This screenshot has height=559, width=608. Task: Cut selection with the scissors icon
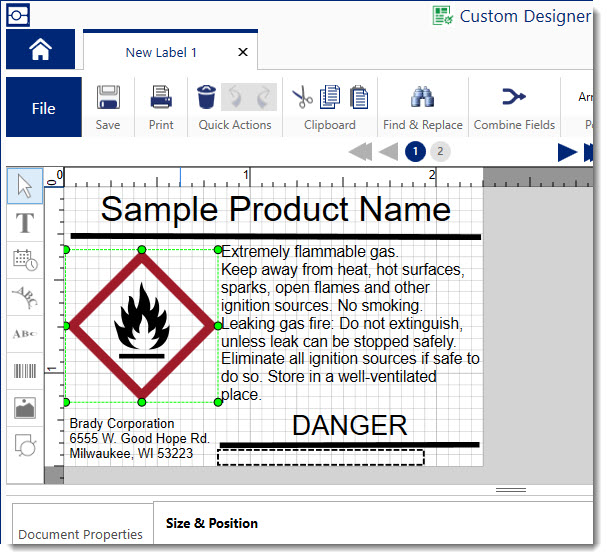tap(301, 97)
